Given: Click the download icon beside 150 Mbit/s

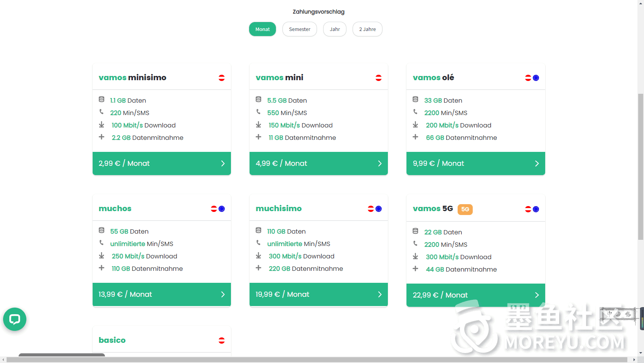Looking at the screenshot, I should [x=258, y=124].
